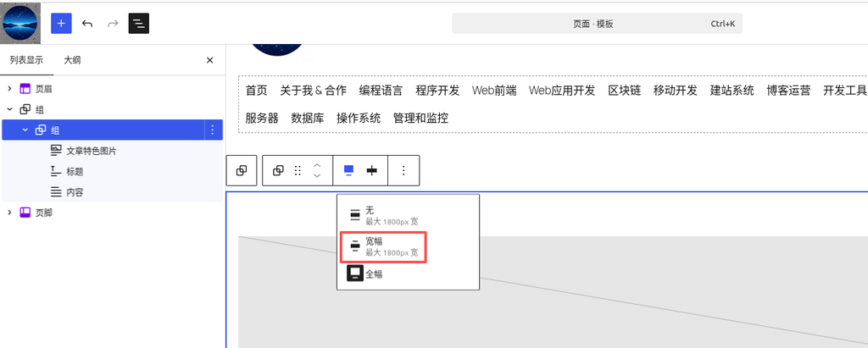Image resolution: width=868 pixels, height=348 pixels.
Task: Open block toolbar more options
Action: click(403, 170)
